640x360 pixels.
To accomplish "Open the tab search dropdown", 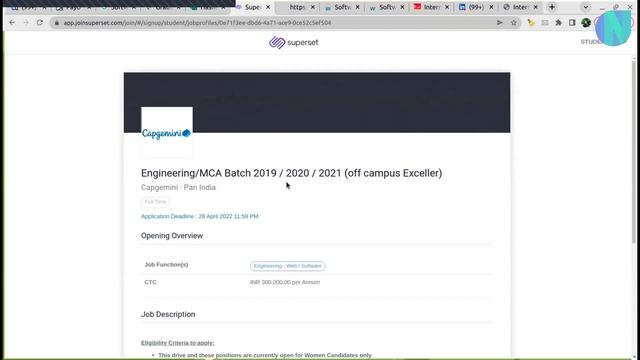I will 586,7.
